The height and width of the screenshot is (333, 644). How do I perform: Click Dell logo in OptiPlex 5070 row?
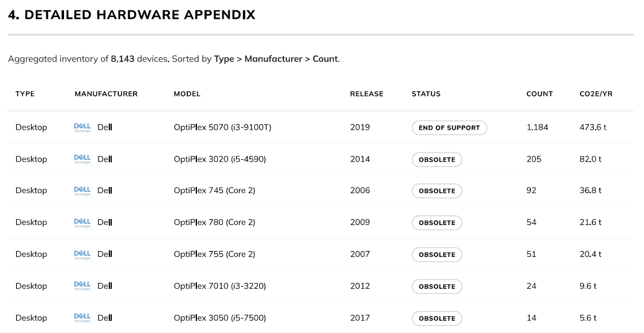82,127
